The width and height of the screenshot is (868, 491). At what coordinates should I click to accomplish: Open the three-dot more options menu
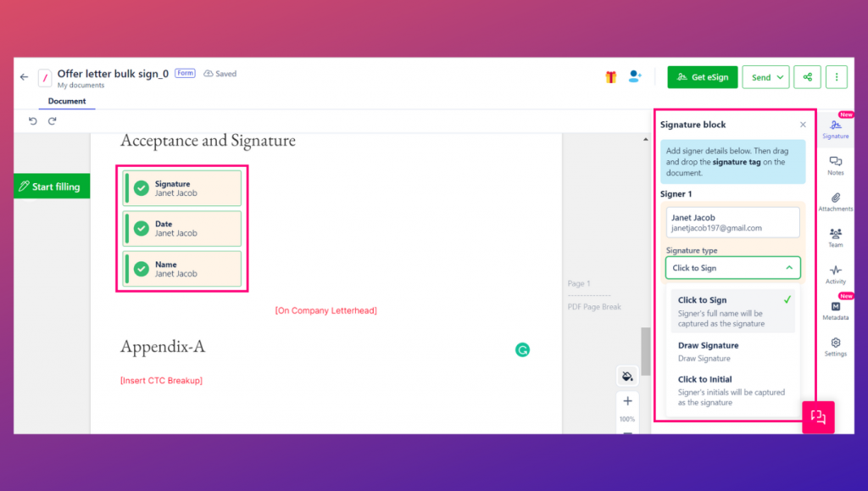(x=837, y=77)
